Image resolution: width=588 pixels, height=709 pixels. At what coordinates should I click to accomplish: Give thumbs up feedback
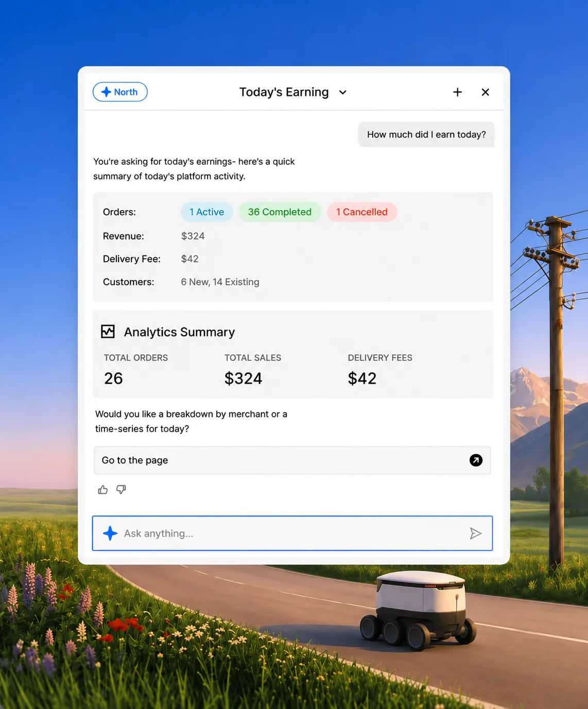(103, 490)
